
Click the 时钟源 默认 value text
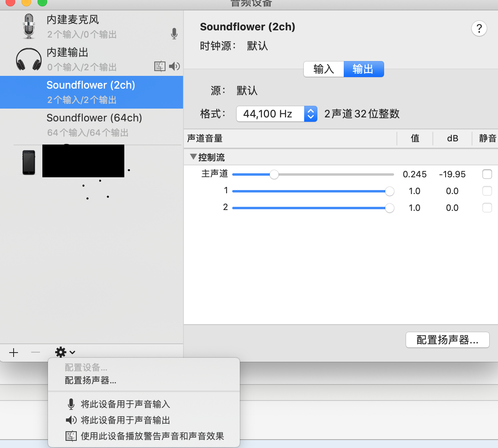257,46
